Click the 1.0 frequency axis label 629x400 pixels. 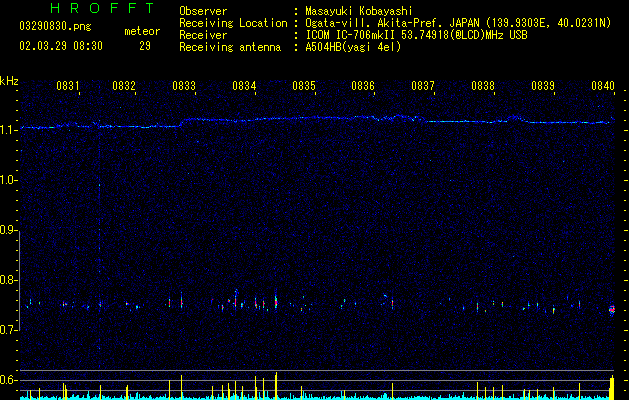(9, 180)
